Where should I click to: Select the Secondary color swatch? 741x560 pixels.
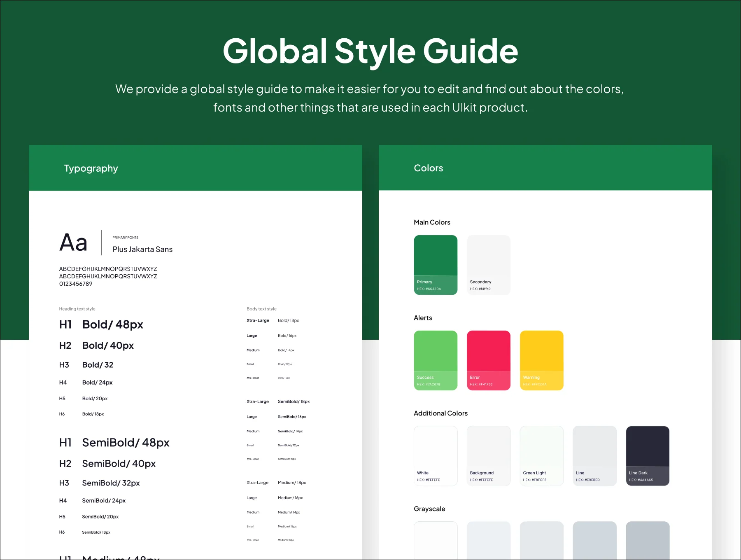click(489, 265)
